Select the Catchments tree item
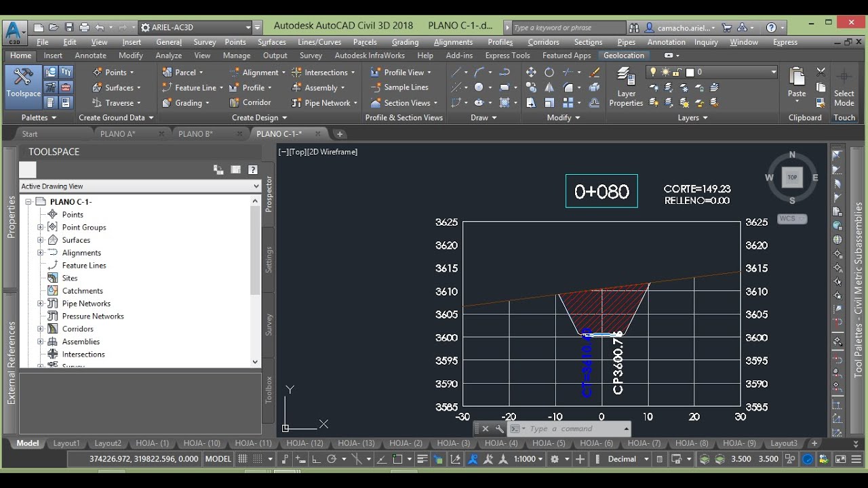 82,291
